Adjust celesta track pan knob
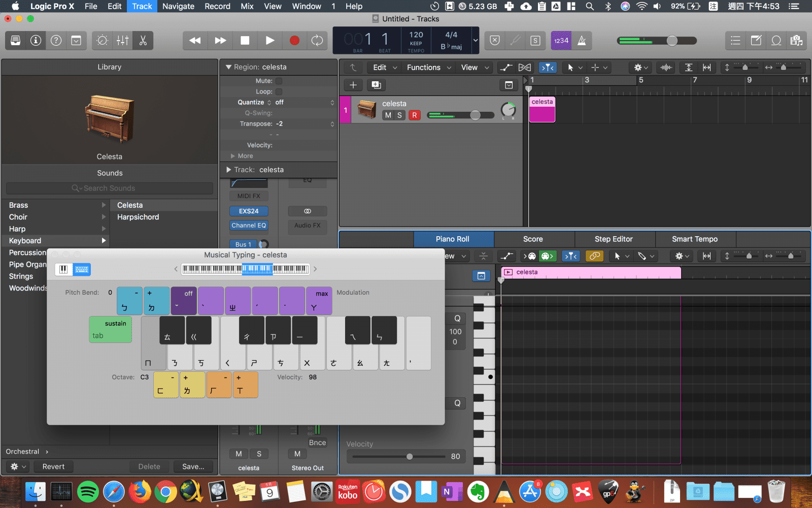812x508 pixels. tap(508, 109)
